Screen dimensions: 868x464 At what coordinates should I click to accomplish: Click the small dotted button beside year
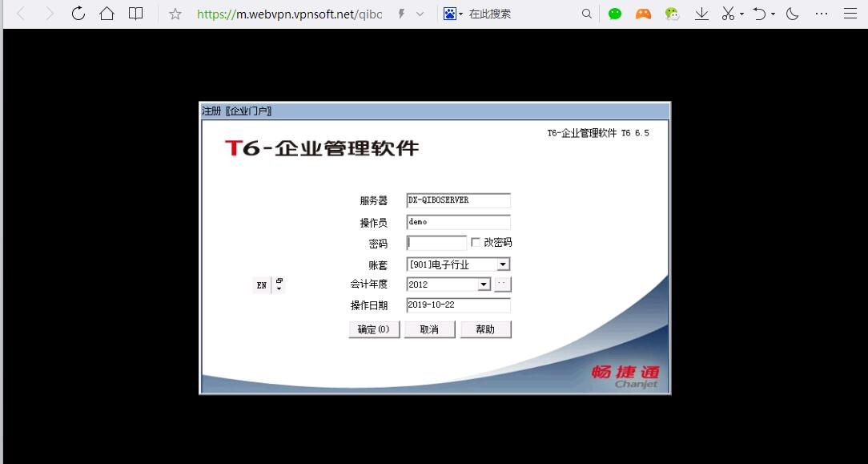click(503, 284)
